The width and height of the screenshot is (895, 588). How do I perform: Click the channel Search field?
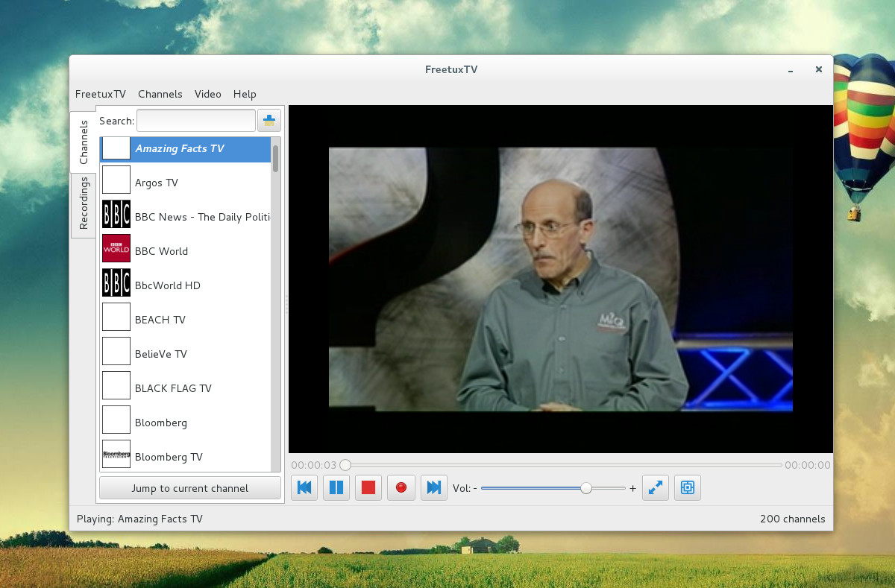196,120
